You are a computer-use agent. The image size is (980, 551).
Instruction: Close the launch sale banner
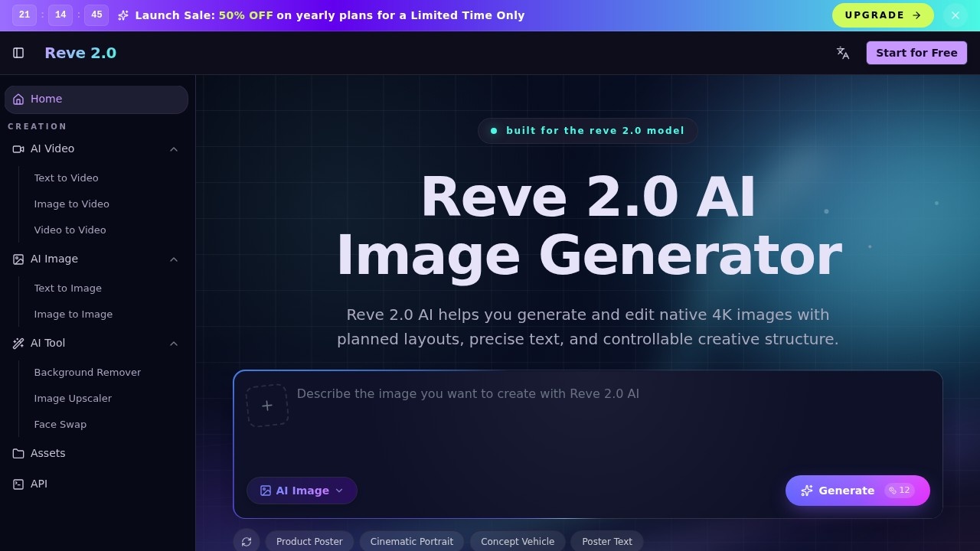[x=955, y=15]
